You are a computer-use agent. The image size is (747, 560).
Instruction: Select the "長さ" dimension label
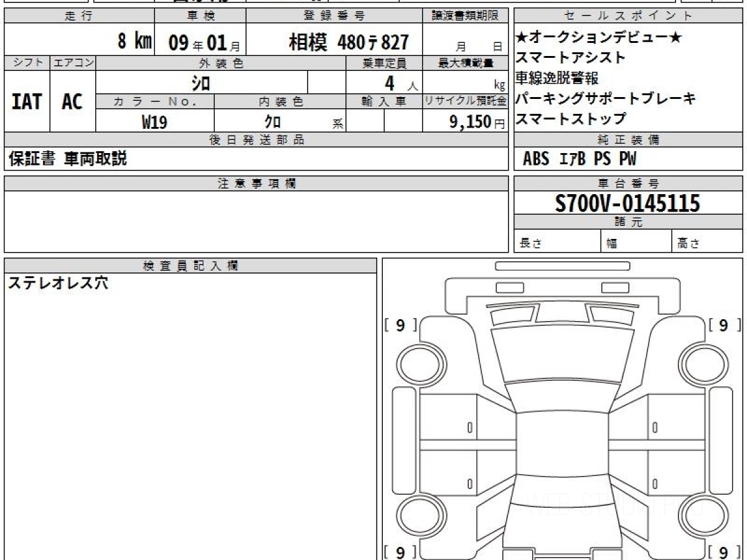point(530,244)
